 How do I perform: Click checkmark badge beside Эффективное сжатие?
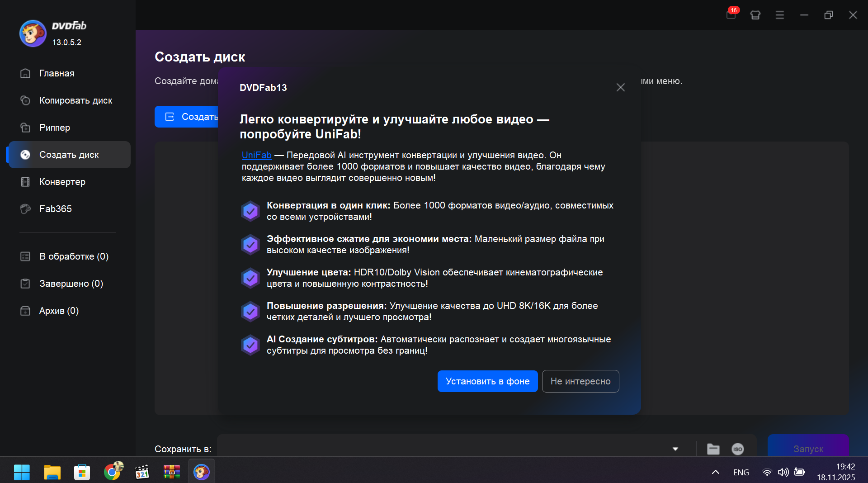tap(250, 244)
